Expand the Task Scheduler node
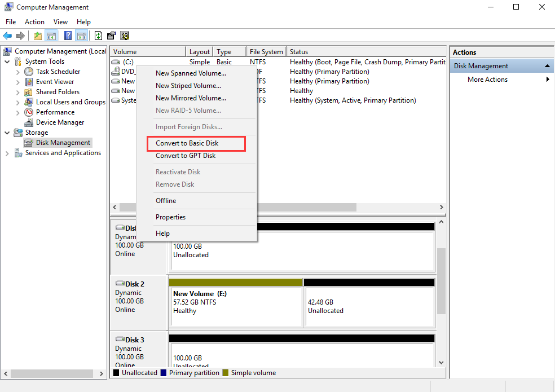 pyautogui.click(x=17, y=72)
